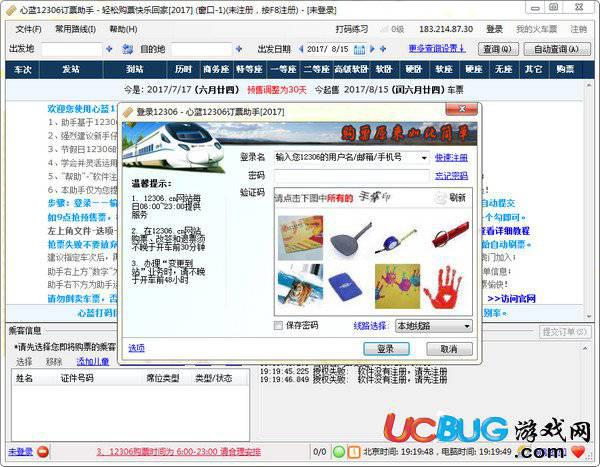Screen dimensions: 600x467
Task: Select the bank card captcha image
Action: pos(300,238)
